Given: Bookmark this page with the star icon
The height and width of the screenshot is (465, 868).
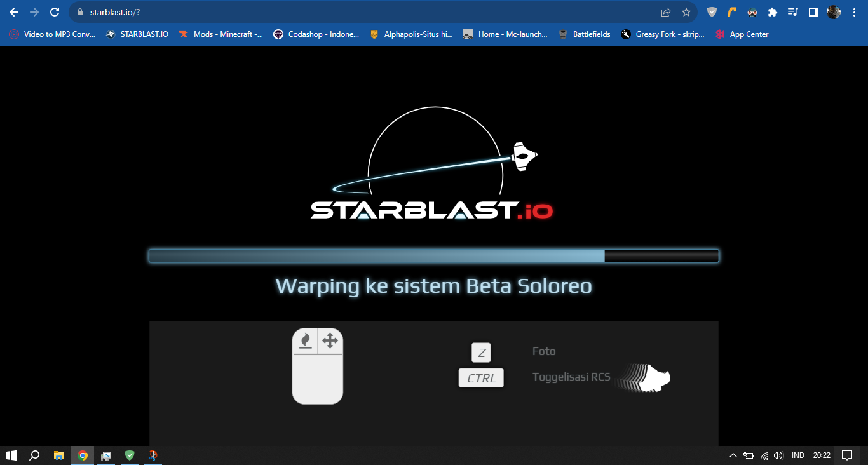Looking at the screenshot, I should tap(686, 11).
